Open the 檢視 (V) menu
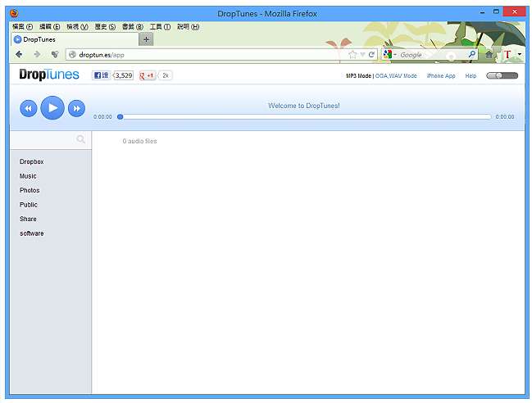 77,27
